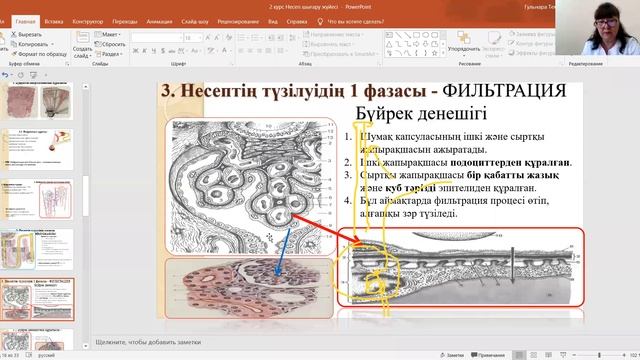Open line spacing dropdown
Screen dimensions: 640x360
293,38
